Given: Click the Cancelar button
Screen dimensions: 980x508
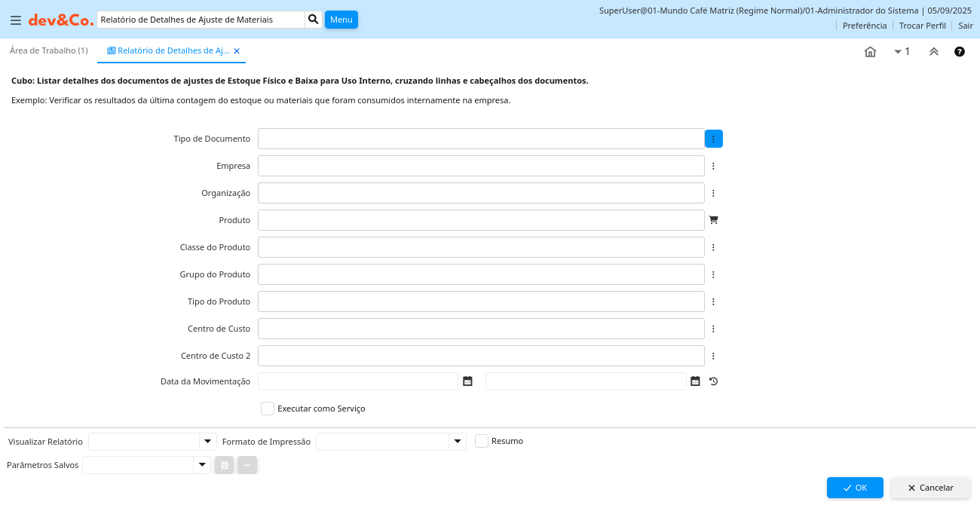Looking at the screenshot, I should [x=930, y=488].
